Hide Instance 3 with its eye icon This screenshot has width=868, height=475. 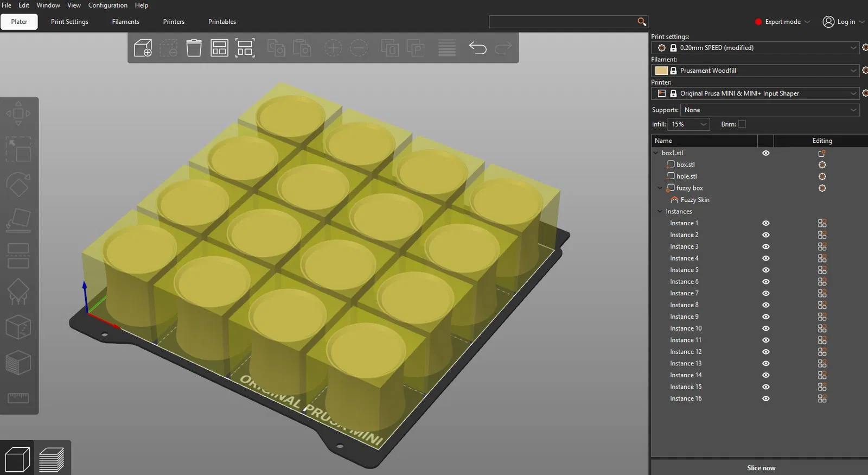765,246
